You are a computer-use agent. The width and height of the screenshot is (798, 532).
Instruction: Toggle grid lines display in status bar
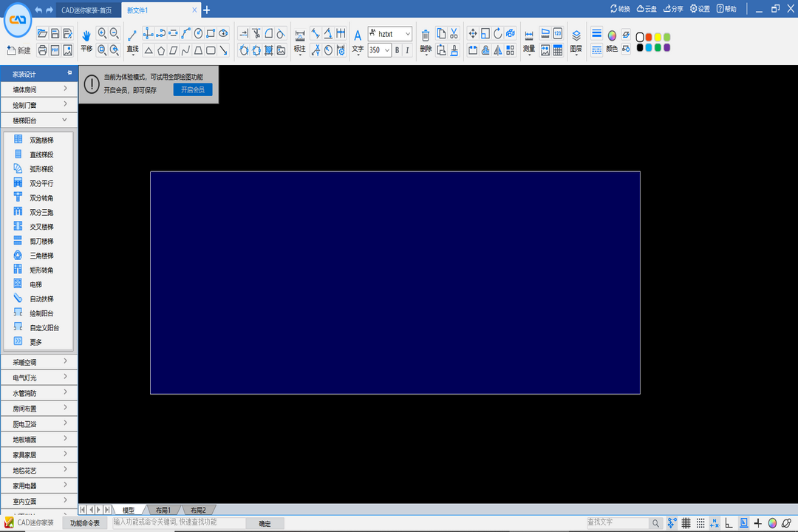[x=686, y=523]
